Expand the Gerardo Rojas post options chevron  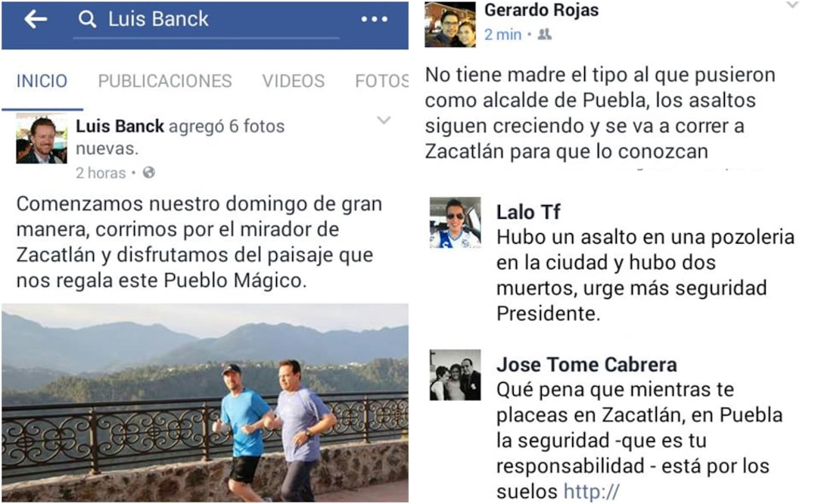[792, 5]
